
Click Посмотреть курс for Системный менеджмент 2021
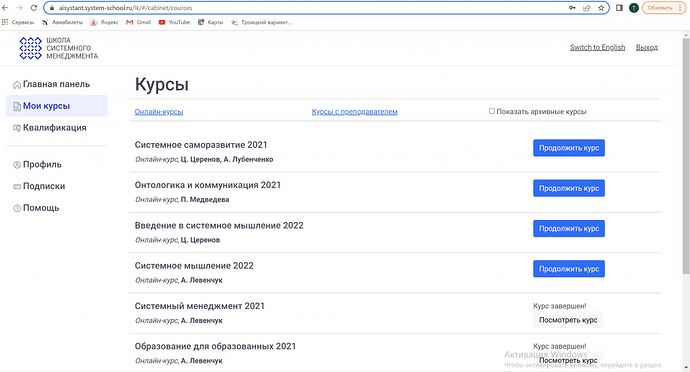568,320
